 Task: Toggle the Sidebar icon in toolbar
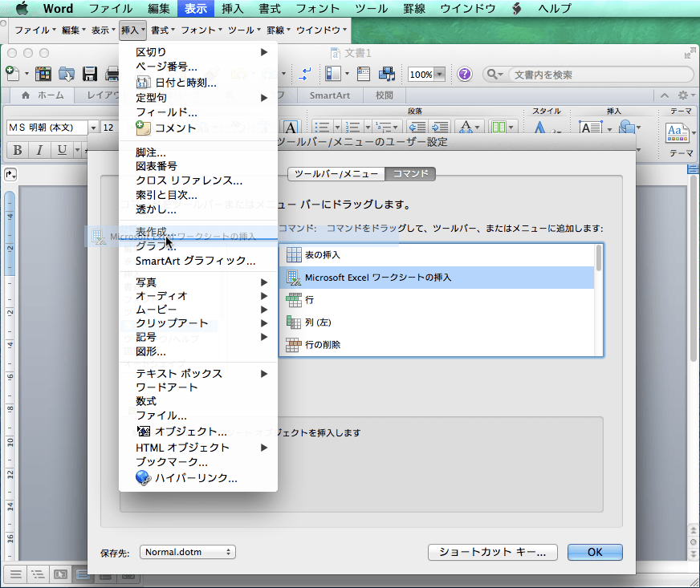click(333, 74)
